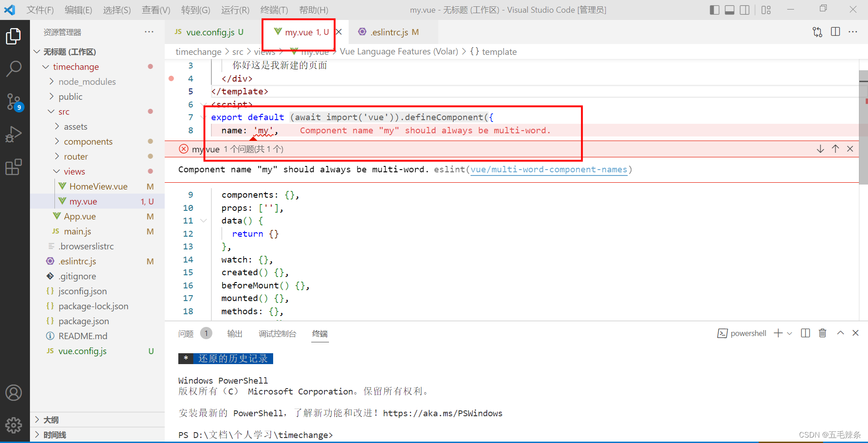Screen dimensions: 868x443
Task: Toggle bottom panel from title bar
Action: 730,10
